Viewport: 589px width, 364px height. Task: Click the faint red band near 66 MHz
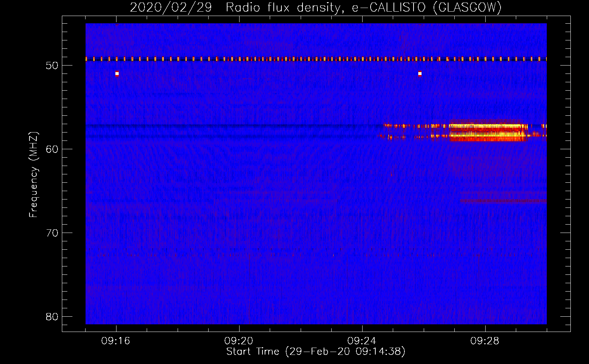(503, 201)
